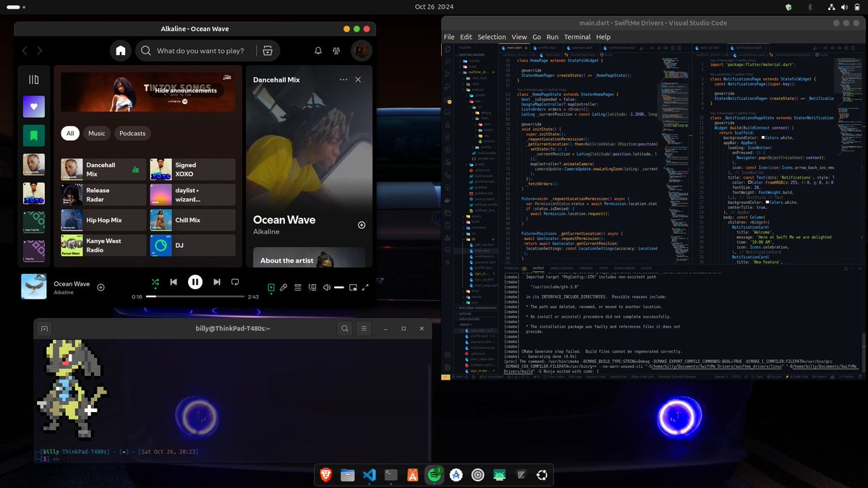Search in the terminal window
Image resolution: width=868 pixels, height=488 pixels.
pyautogui.click(x=345, y=328)
